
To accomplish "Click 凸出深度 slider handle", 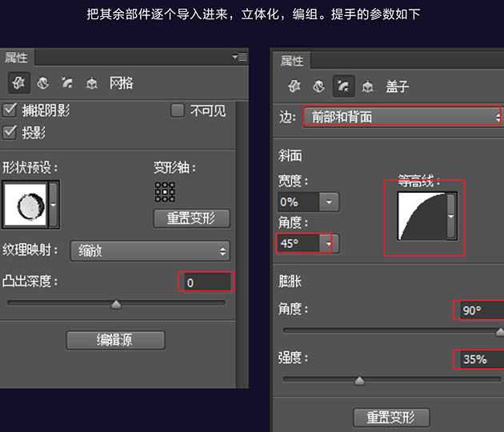I will tap(116, 304).
